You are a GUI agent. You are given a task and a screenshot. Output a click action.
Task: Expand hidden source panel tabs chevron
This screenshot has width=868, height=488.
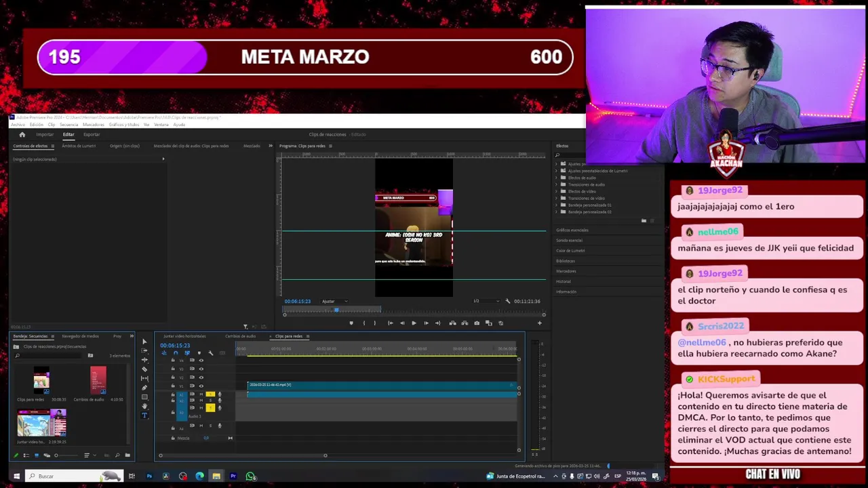pos(271,146)
